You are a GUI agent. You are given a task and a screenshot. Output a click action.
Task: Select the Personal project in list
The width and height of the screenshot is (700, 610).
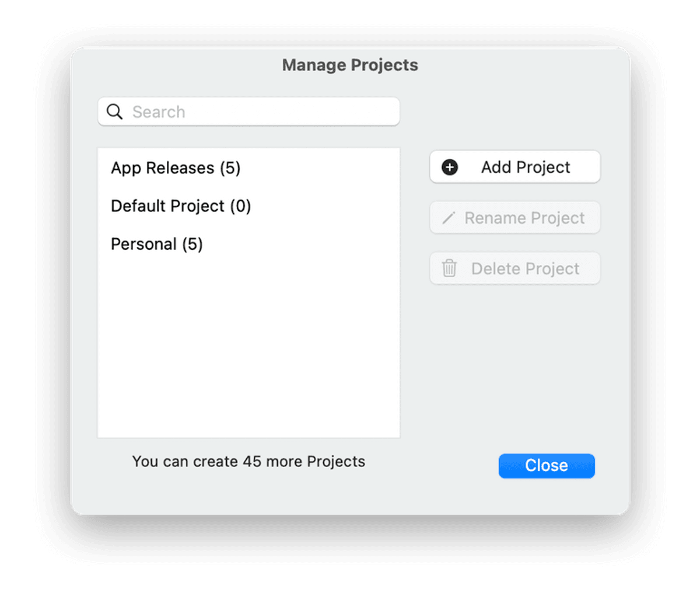click(143, 244)
